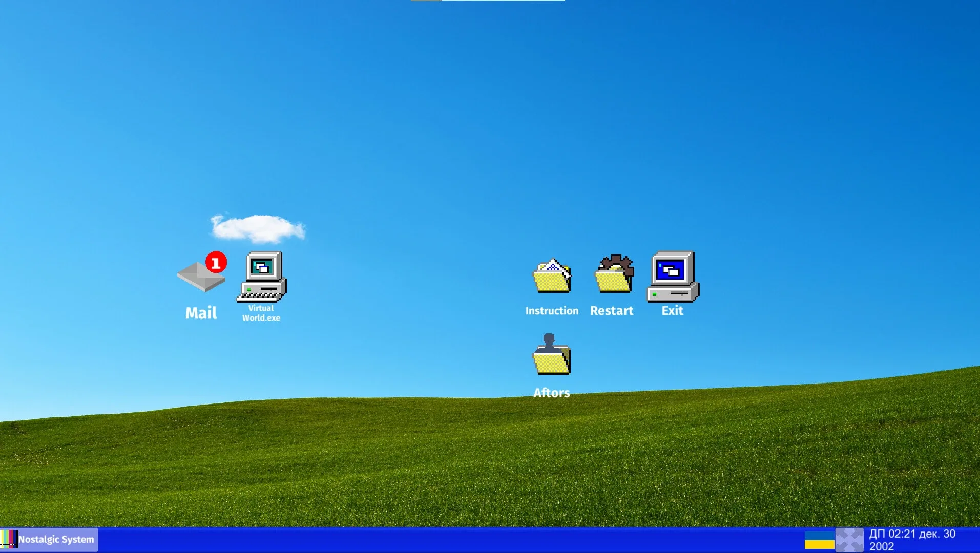Click the red unread mail badge
980x553 pixels.
point(216,263)
